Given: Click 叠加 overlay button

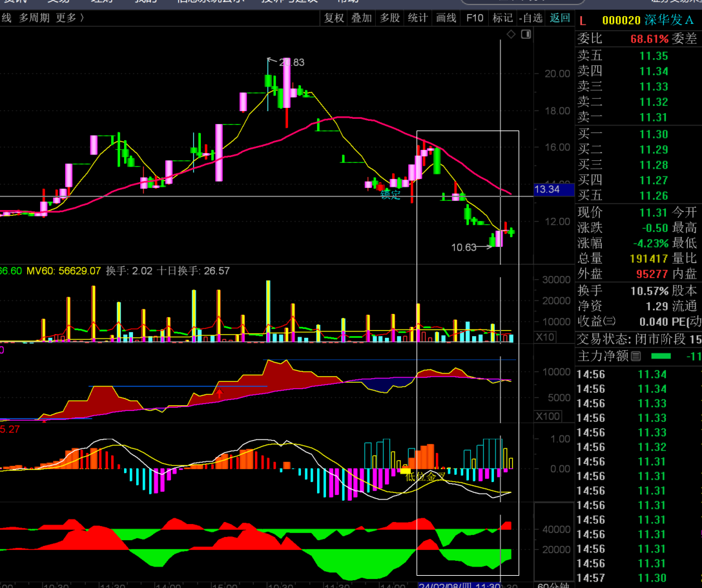Looking at the screenshot, I should (x=362, y=18).
